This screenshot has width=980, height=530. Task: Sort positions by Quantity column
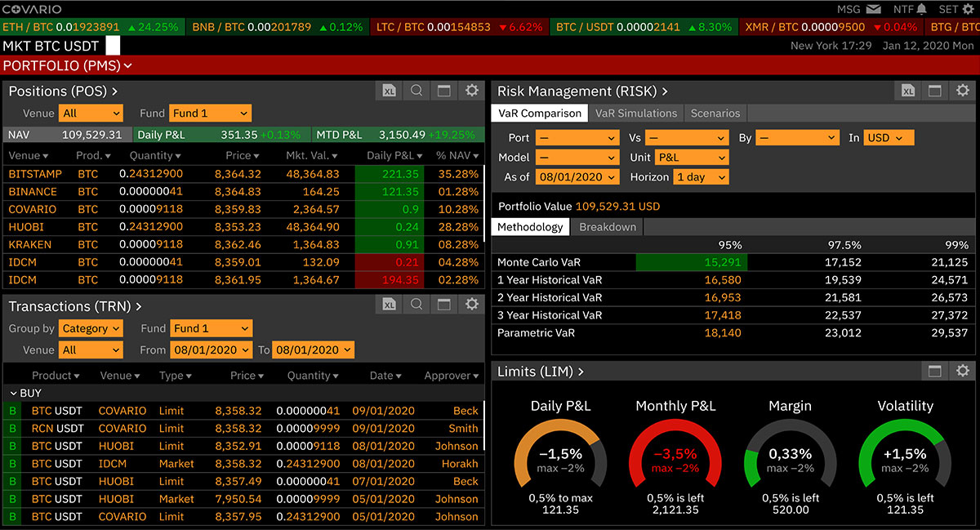(x=155, y=155)
